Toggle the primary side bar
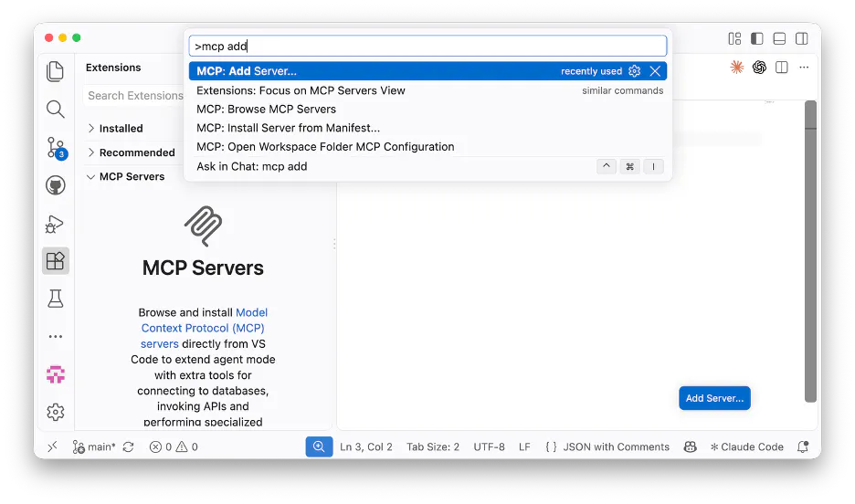 tap(757, 38)
